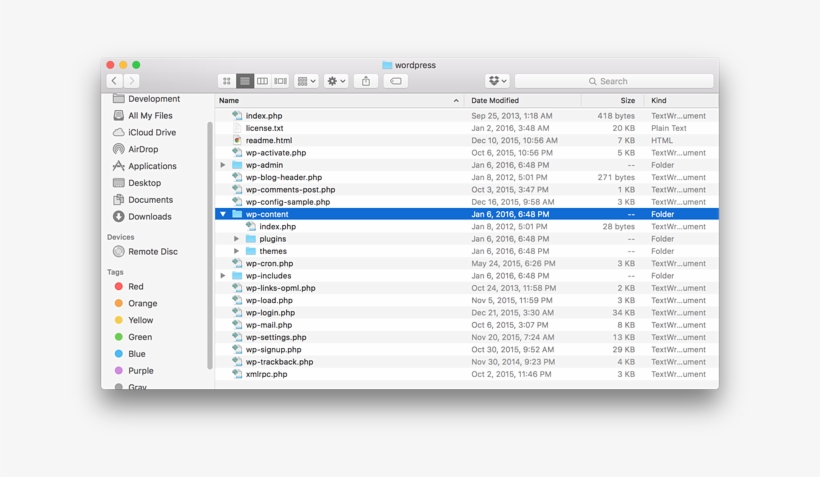The image size is (820, 477).
Task: Click the sidebar vertical scrollbar
Action: (x=210, y=246)
